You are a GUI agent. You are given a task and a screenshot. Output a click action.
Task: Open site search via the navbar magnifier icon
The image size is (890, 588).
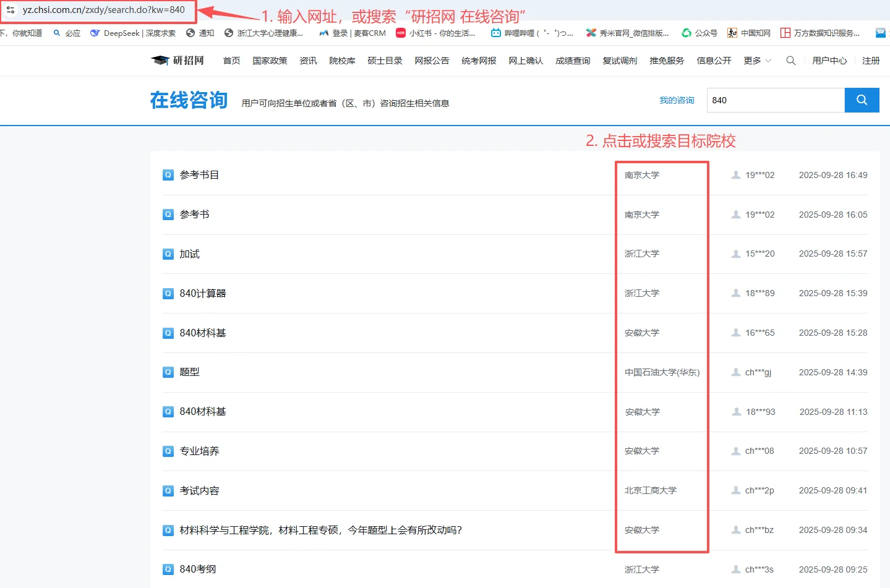pyautogui.click(x=790, y=60)
